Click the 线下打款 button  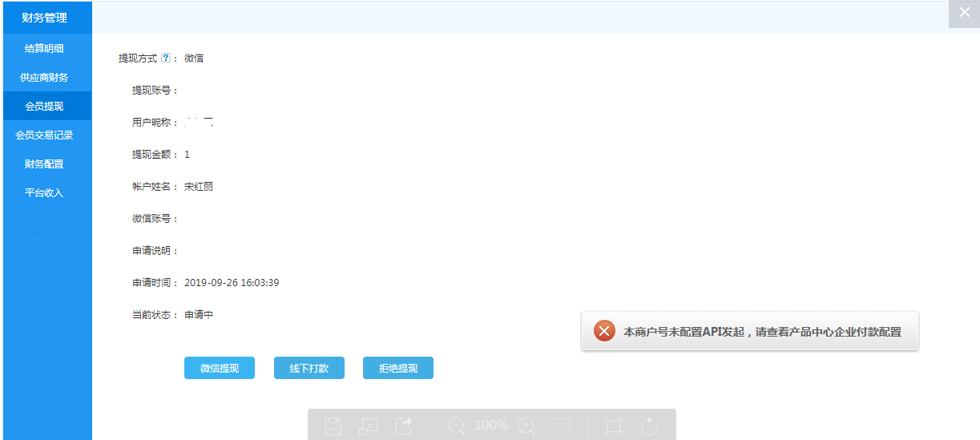pyautogui.click(x=309, y=368)
